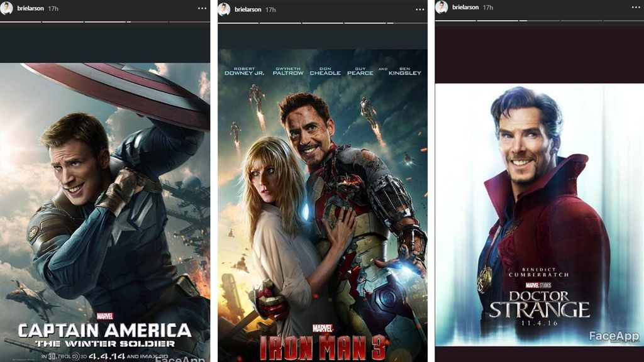Click the 17h timestamp on the Iron Man 3 story
The width and height of the screenshot is (644, 362).
coord(270,9)
